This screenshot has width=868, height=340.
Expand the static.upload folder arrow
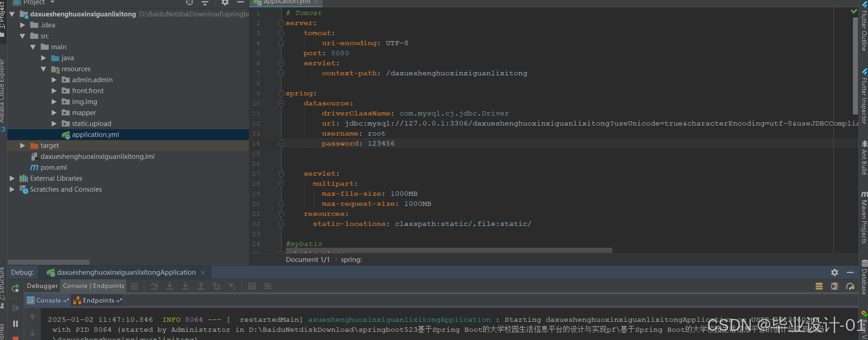click(54, 124)
